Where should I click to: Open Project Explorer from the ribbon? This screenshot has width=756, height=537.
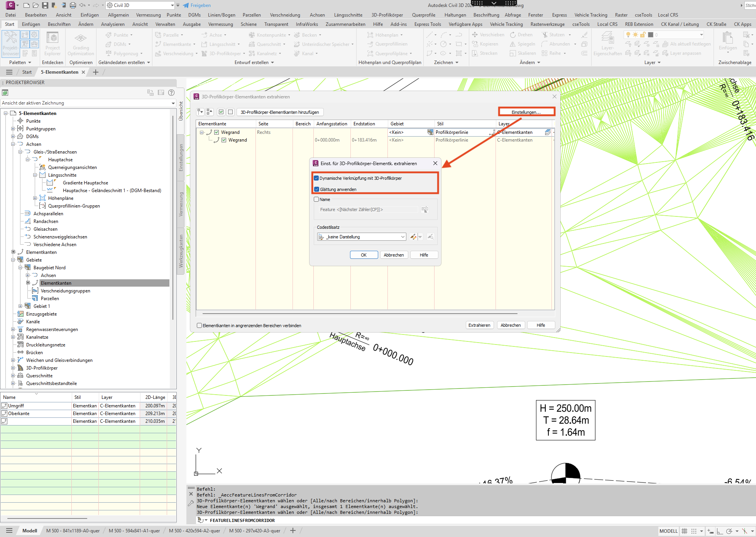point(52,44)
